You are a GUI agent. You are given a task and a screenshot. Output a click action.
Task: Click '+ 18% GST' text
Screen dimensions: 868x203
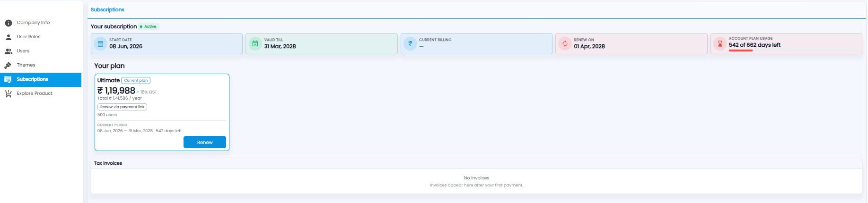(x=147, y=92)
